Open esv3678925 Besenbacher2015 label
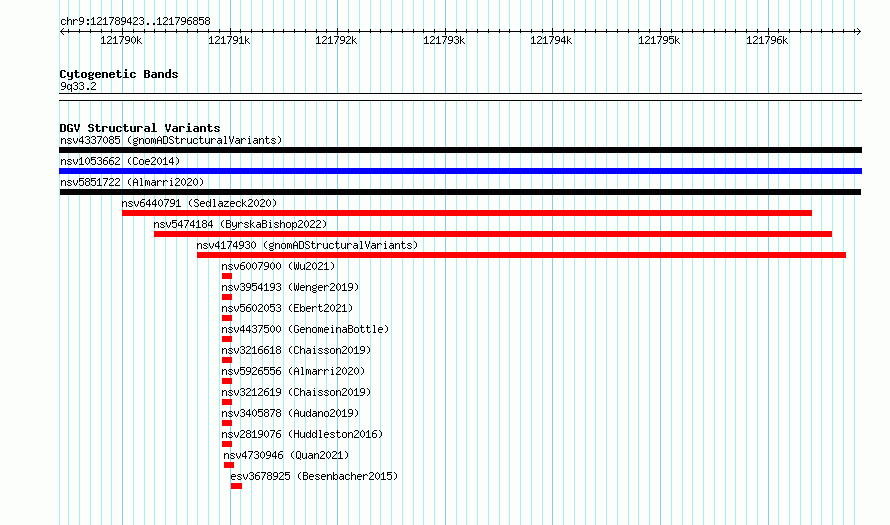890x525 pixels. pos(314,476)
